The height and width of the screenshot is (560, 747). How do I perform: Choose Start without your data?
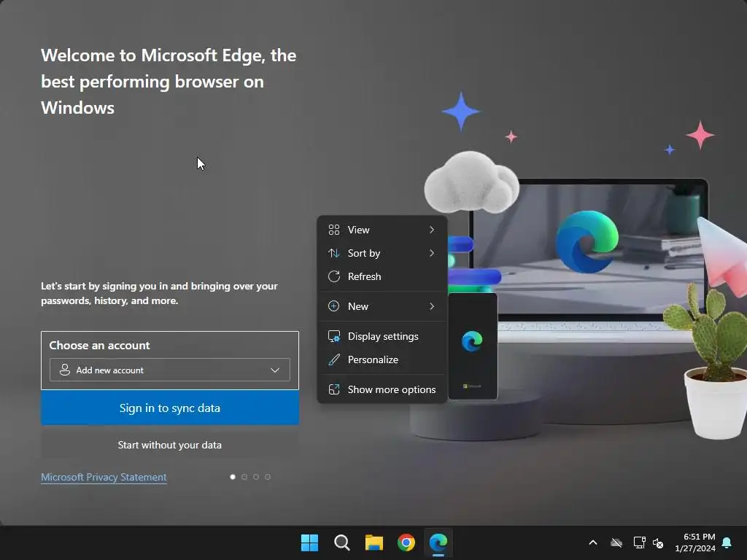point(170,445)
